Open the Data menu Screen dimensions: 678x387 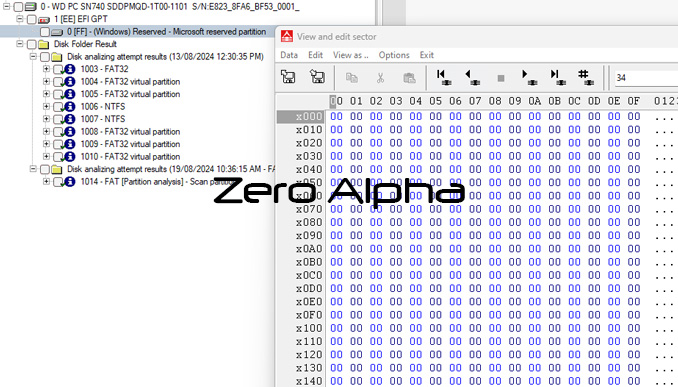pos(289,55)
